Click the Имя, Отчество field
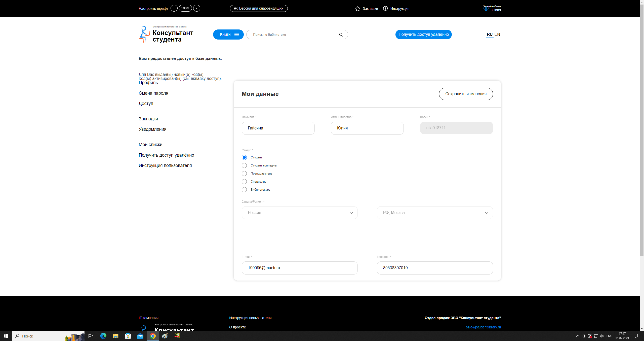This screenshot has height=341, width=644. pos(367,128)
